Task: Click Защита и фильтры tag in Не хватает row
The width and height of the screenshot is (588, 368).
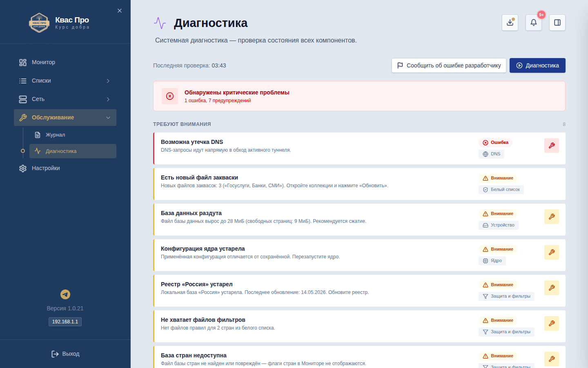Action: click(506, 332)
